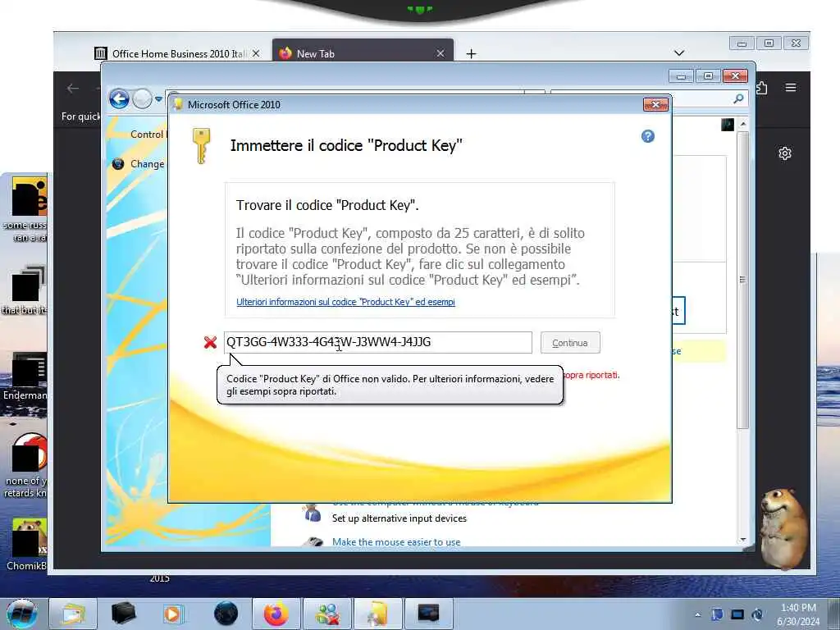Click the pillar favicon of Office tab
The image size is (840, 630).
(101, 53)
